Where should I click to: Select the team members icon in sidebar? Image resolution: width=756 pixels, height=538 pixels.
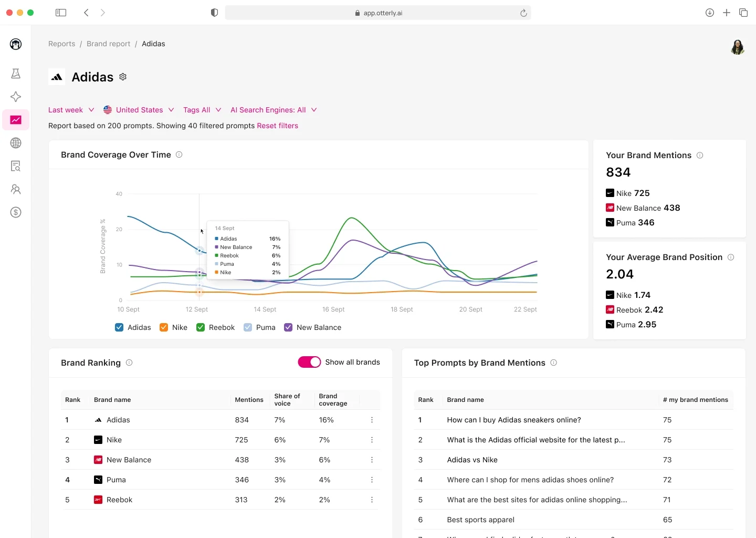coord(16,190)
